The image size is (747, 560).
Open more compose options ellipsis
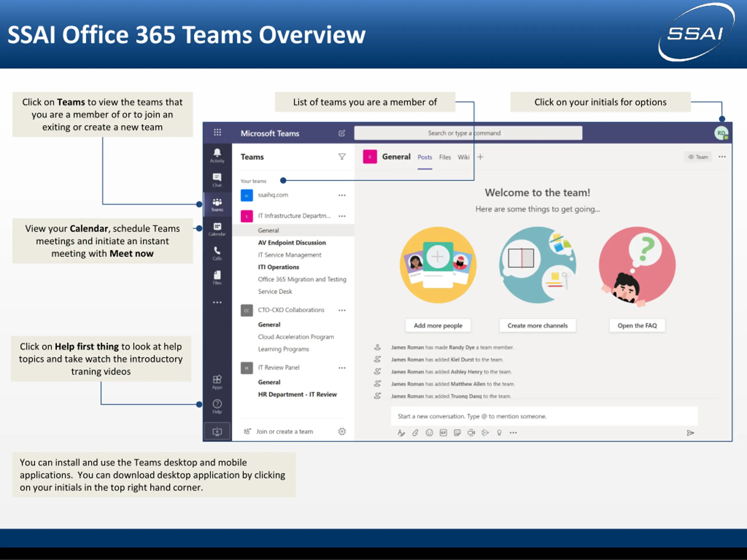513,433
